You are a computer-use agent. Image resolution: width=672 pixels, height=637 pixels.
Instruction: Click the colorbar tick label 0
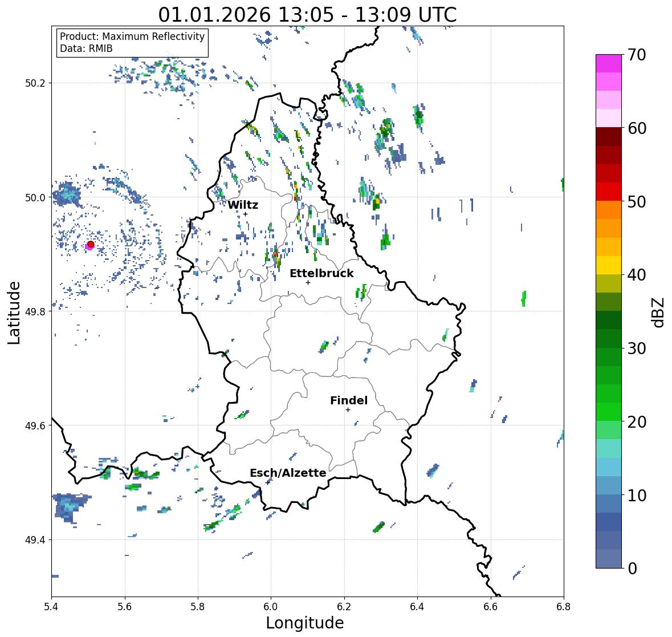coord(632,568)
